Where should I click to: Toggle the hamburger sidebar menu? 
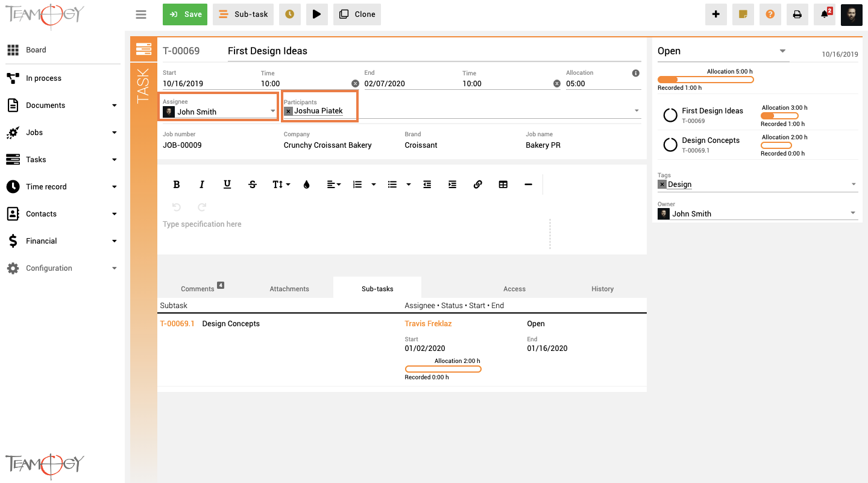[x=141, y=14]
